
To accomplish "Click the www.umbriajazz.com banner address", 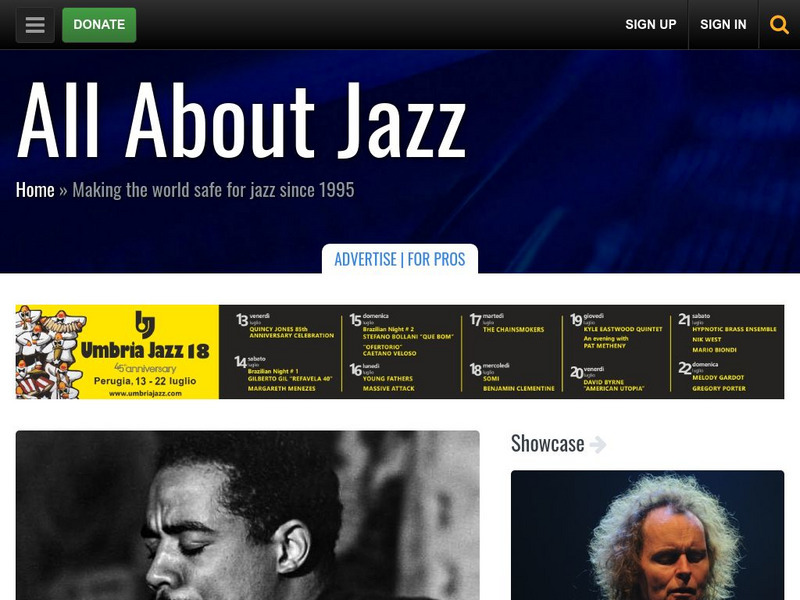I will coord(145,393).
